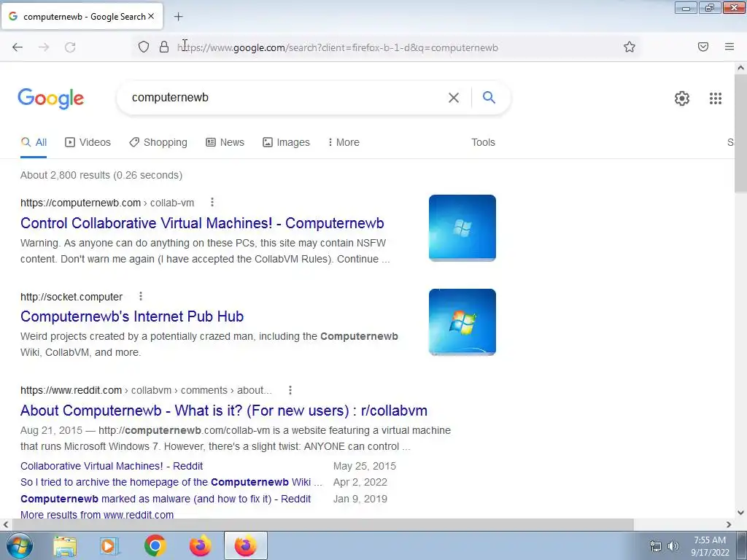Launch Google Chrome from the taskbar
Viewport: 747px width, 560px height.
point(155,546)
